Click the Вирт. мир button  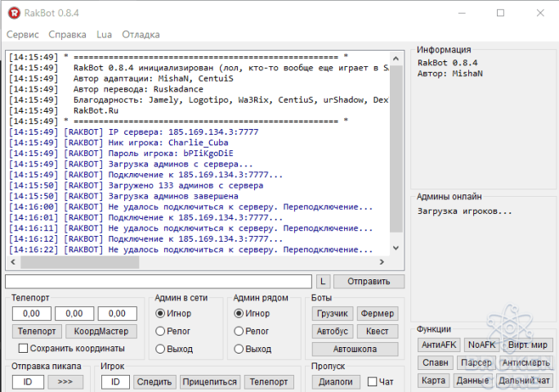pyautogui.click(x=528, y=345)
